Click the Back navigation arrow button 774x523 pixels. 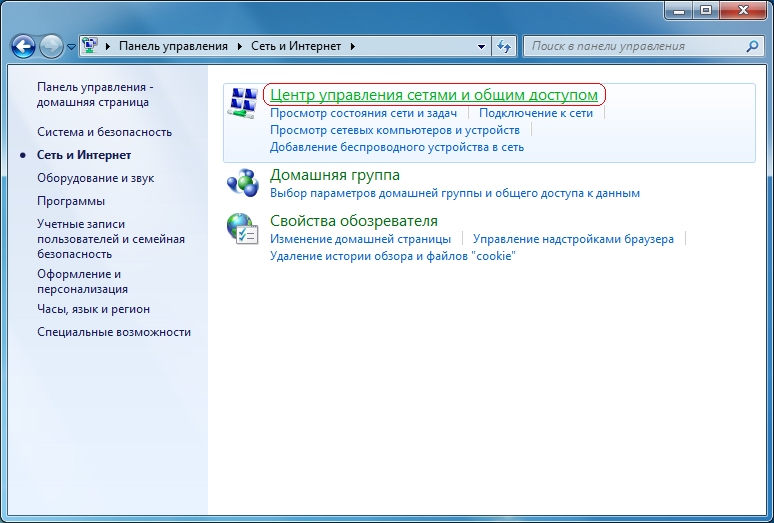23,46
